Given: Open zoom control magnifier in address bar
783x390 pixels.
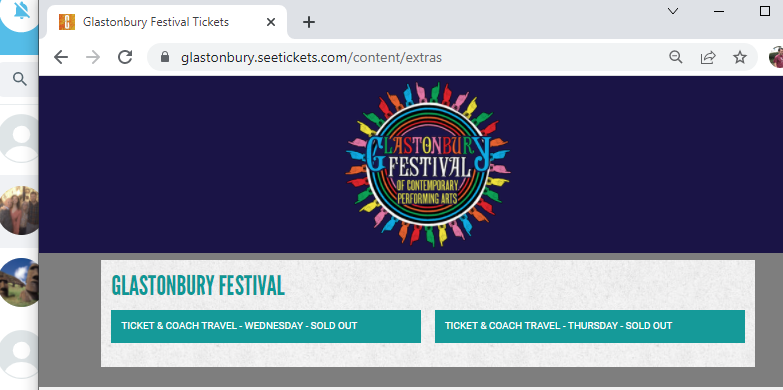Looking at the screenshot, I should 676,57.
